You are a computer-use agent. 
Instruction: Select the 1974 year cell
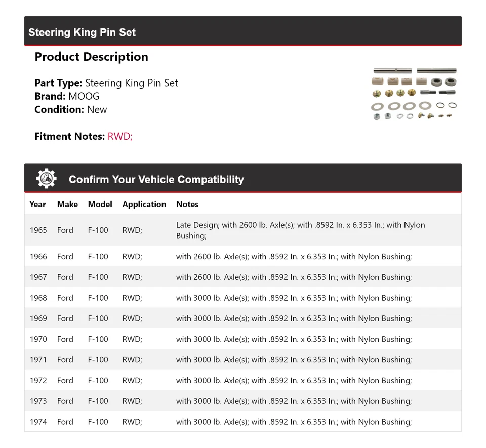coord(38,422)
